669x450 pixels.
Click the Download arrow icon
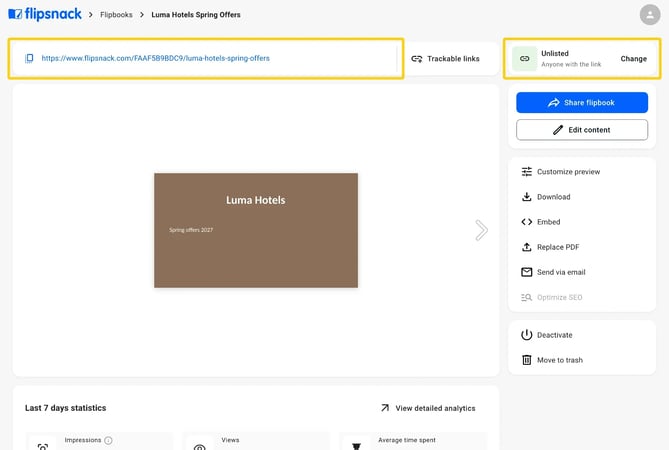tap(526, 197)
